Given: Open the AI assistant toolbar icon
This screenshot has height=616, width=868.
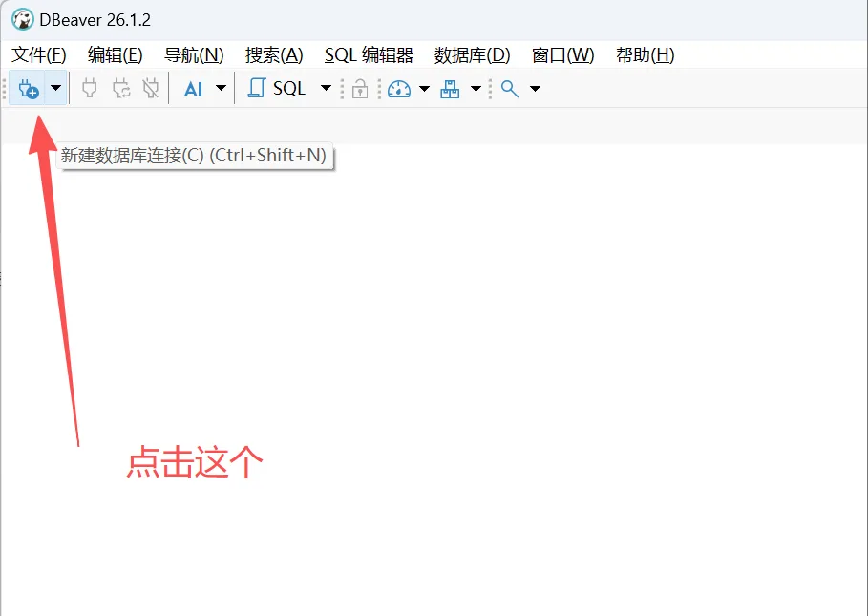Looking at the screenshot, I should (x=193, y=89).
